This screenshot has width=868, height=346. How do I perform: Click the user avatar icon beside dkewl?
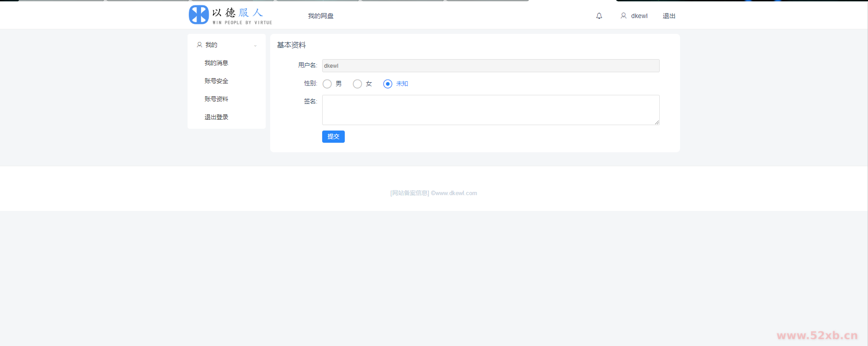(624, 16)
